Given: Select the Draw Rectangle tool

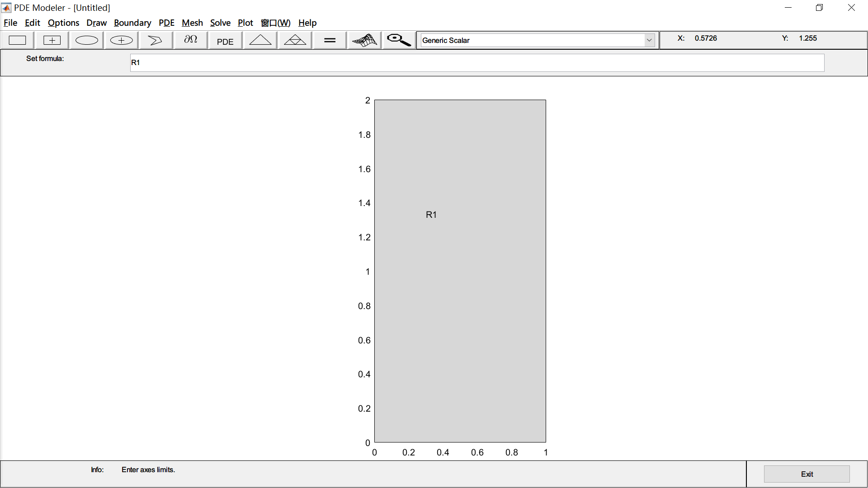Looking at the screenshot, I should [17, 40].
